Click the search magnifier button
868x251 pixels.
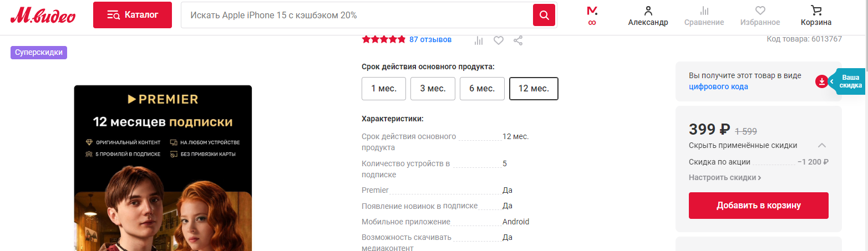(x=544, y=15)
